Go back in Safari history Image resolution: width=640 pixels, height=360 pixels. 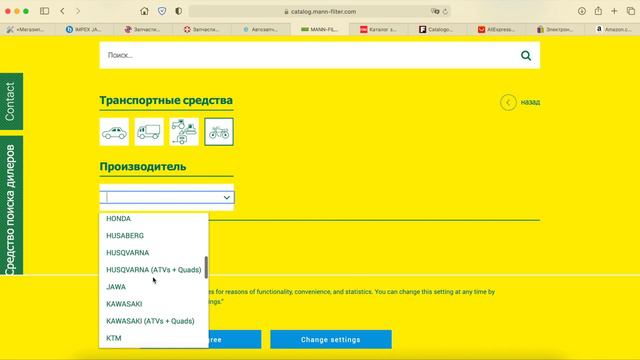62,11
